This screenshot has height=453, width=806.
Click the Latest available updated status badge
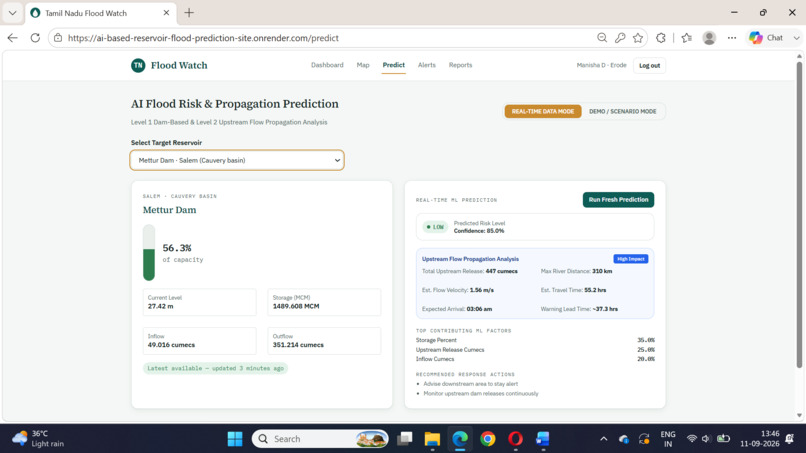click(x=215, y=368)
